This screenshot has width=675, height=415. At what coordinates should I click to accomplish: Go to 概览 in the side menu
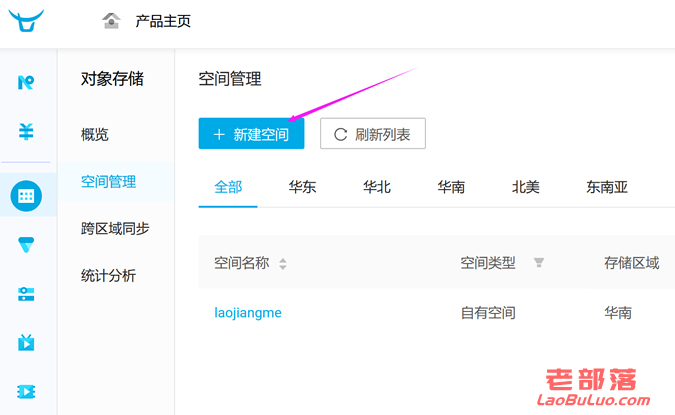(x=95, y=134)
